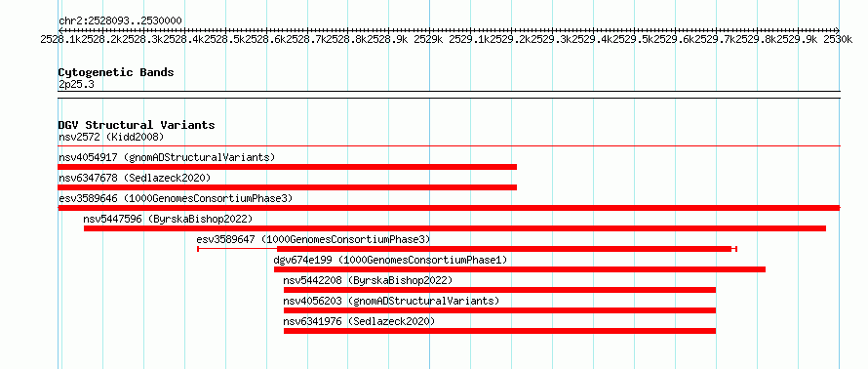The height and width of the screenshot is (369, 868).
Task: Open nsv6341976 (Sedlazeck2020) label
Action: tap(359, 321)
